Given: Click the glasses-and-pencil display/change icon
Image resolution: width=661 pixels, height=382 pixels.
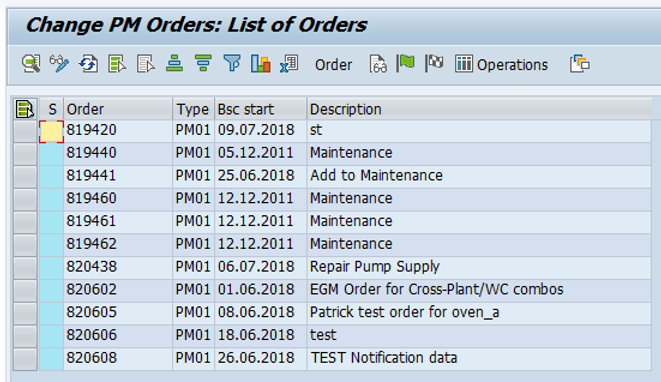Looking at the screenshot, I should click(x=59, y=64).
